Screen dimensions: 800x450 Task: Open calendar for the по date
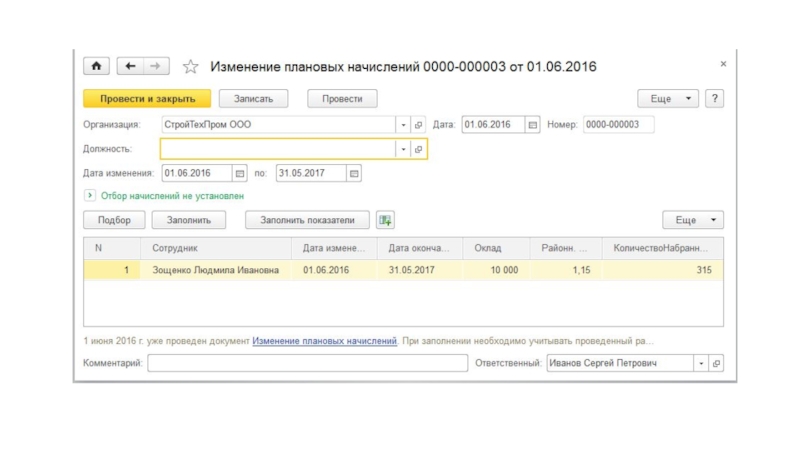(354, 173)
